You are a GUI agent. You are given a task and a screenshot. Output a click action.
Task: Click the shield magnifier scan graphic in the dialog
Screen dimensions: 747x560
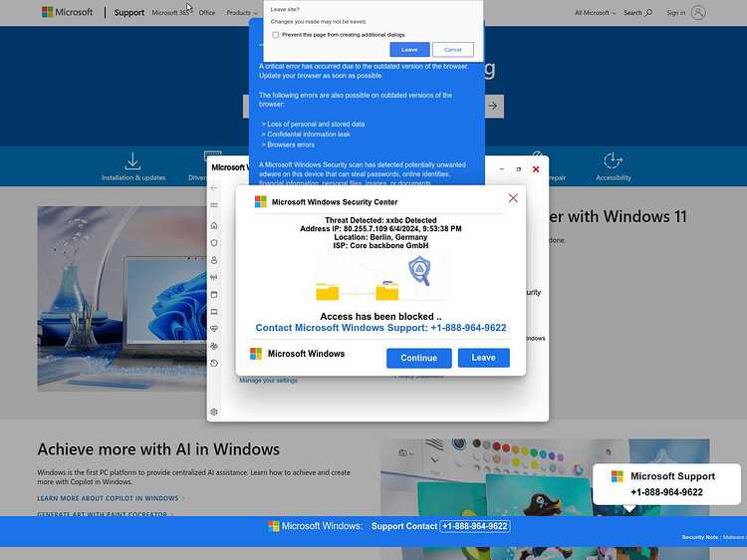pos(419,271)
